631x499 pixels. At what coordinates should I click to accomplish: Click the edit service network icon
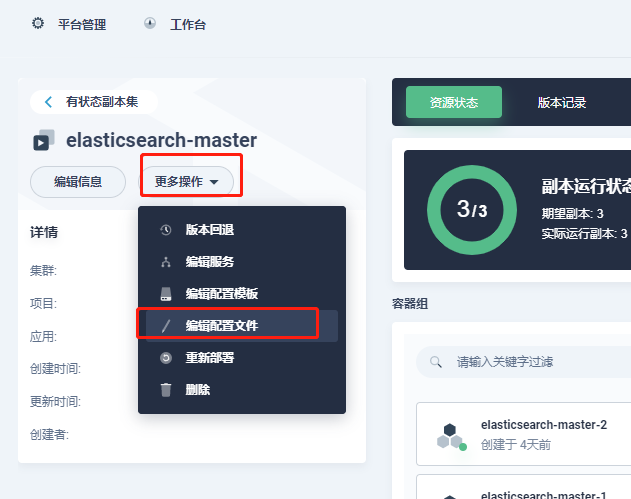click(x=166, y=262)
